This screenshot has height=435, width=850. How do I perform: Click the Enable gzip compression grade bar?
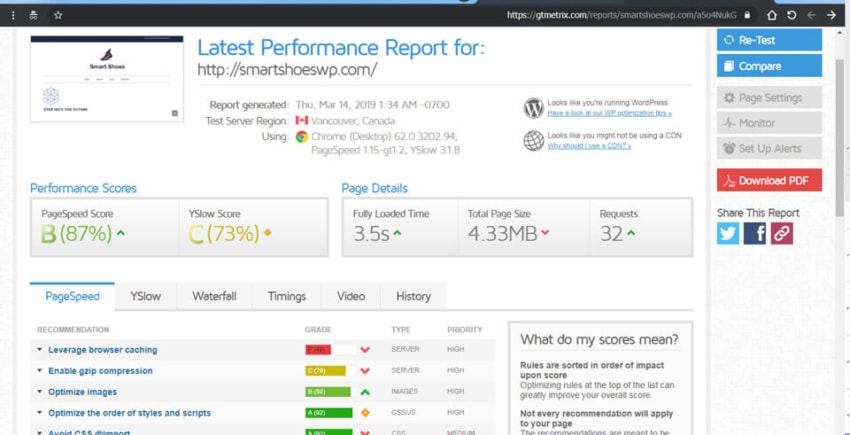click(x=331, y=371)
